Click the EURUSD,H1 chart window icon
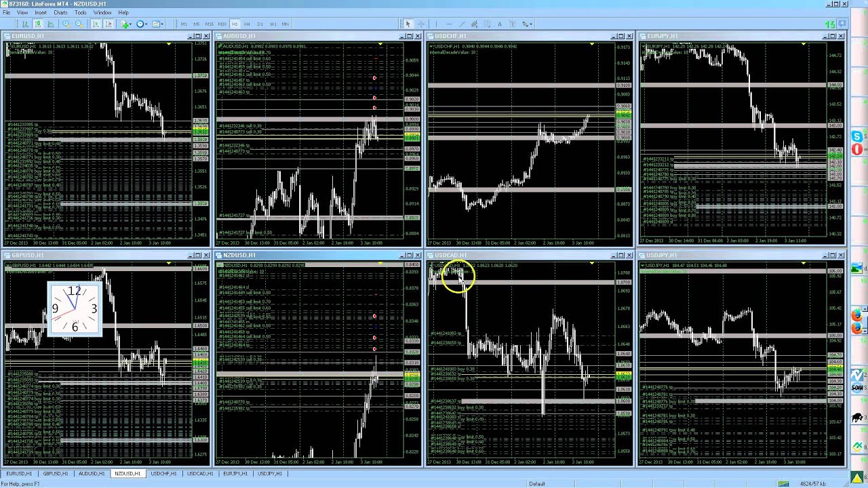The width and height of the screenshot is (868, 488). (x=7, y=36)
